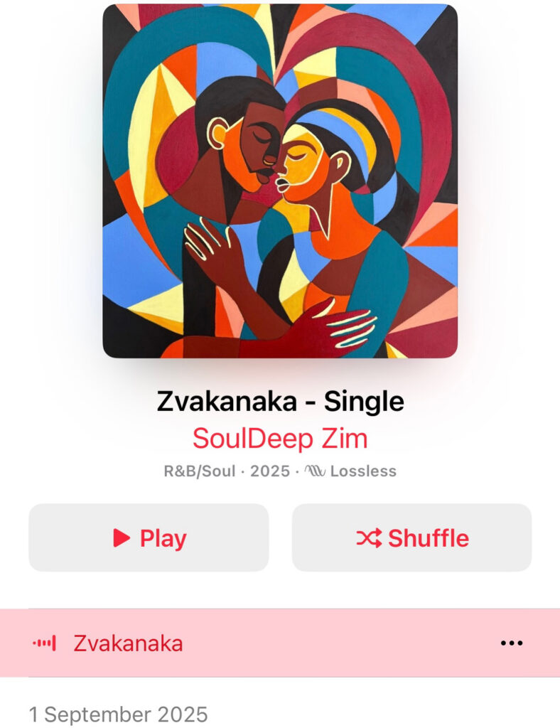Screen dimensions: 560x728
Task: Open the SoulDeep Zim artist page
Action: [x=280, y=438]
